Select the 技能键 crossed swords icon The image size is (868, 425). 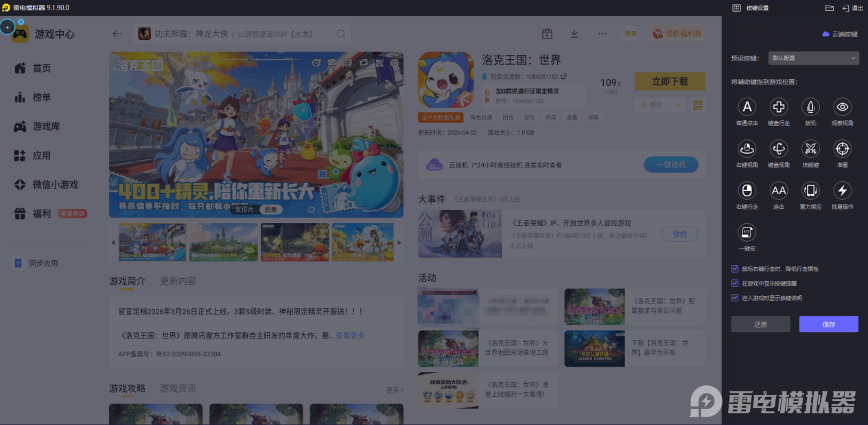(810, 148)
